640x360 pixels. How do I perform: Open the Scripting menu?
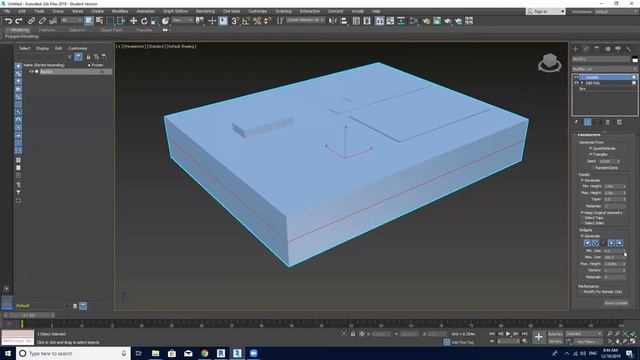point(283,11)
